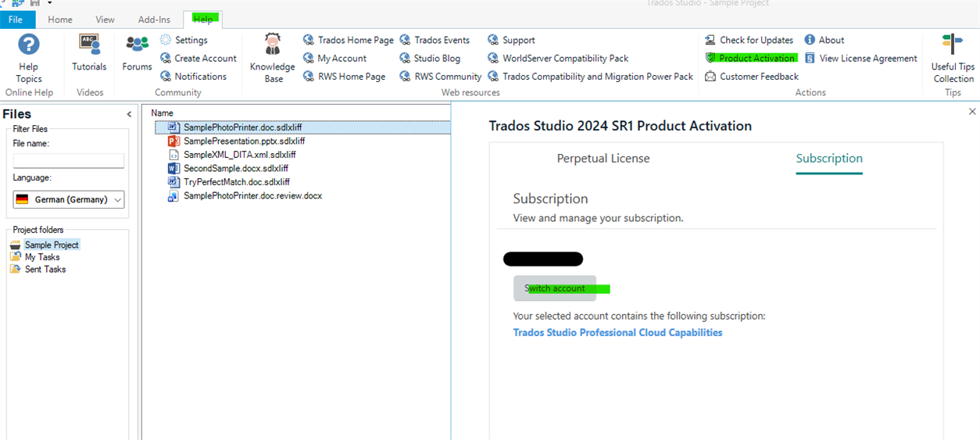This screenshot has height=440, width=980.
Task: Open Trados Events web resource
Action: 435,40
